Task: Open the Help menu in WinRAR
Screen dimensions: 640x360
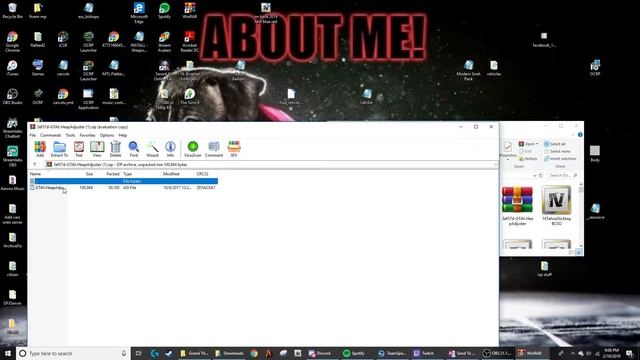Action: tap(122, 135)
